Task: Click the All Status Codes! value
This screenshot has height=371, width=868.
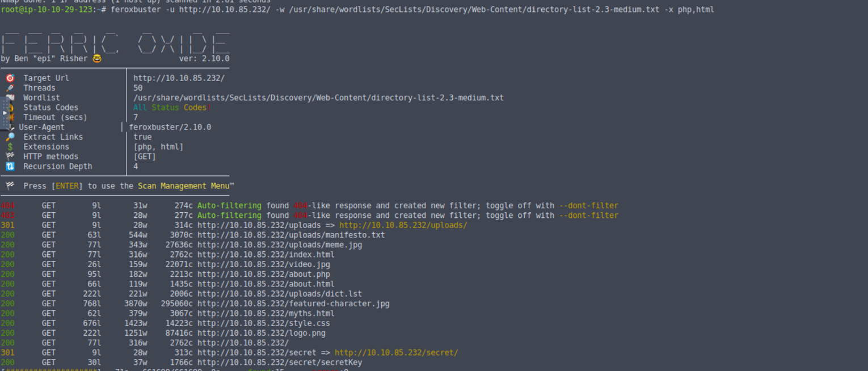Action: pos(172,108)
